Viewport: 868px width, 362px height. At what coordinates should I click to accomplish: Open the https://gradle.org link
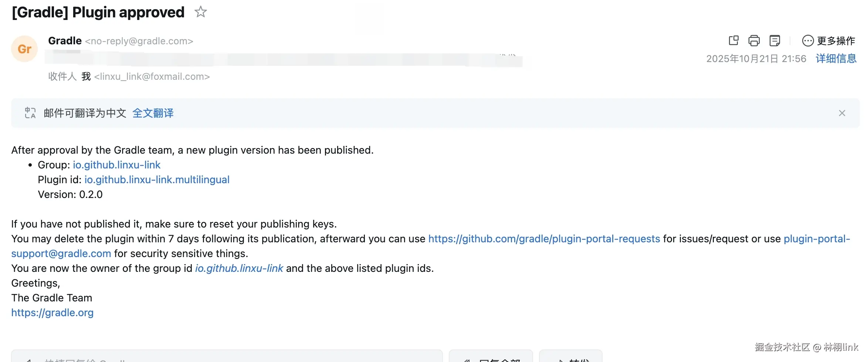(x=52, y=313)
